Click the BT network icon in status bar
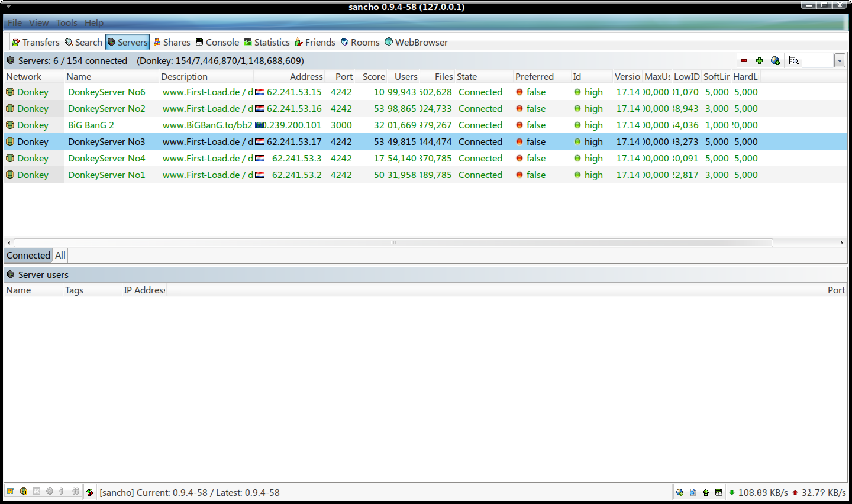This screenshot has width=852, height=504. [x=11, y=492]
